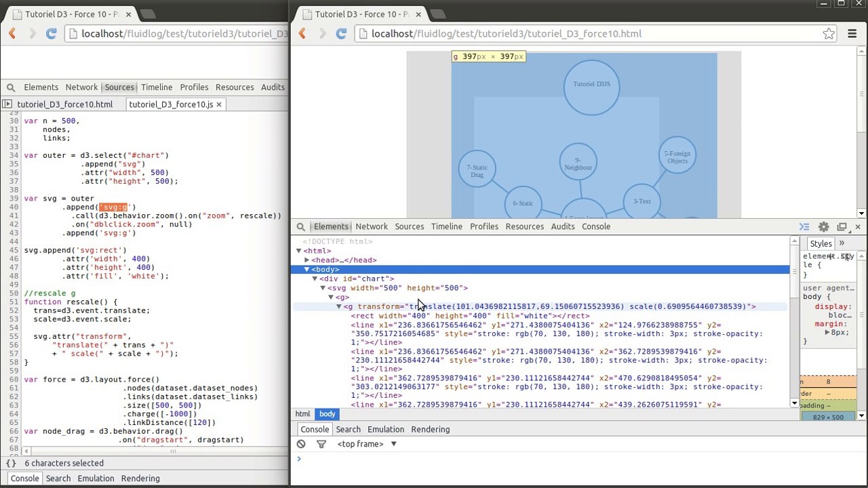Select rect width 400 line in DOM
The height and width of the screenshot is (488, 868).
(471, 316)
